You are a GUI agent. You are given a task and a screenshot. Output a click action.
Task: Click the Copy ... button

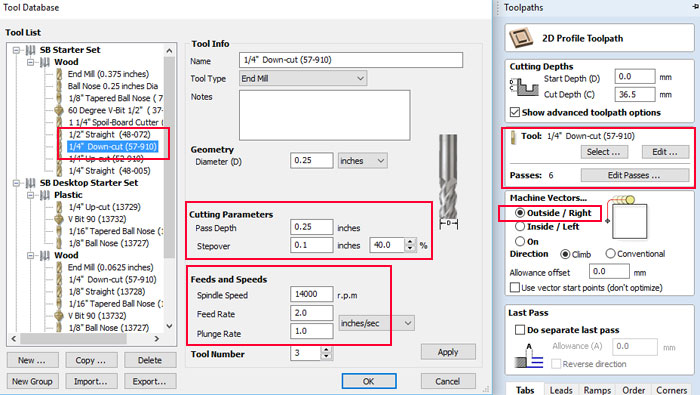(92, 360)
